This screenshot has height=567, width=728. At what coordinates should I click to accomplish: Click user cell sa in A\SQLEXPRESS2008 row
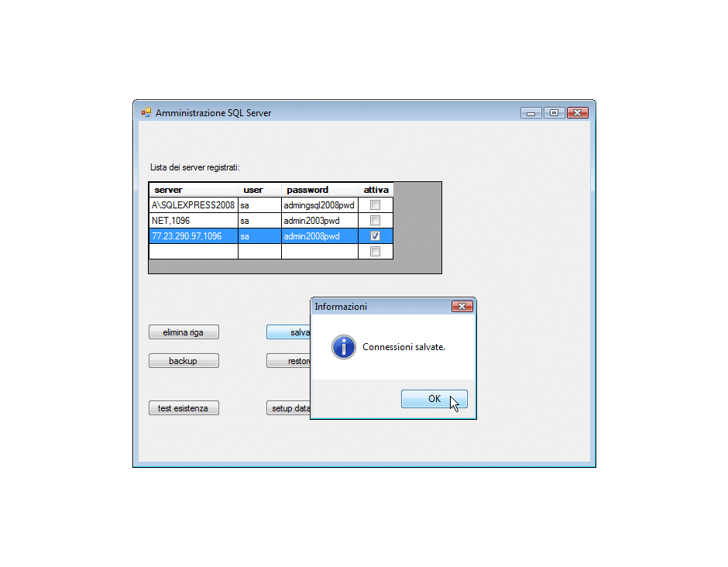tap(259, 204)
